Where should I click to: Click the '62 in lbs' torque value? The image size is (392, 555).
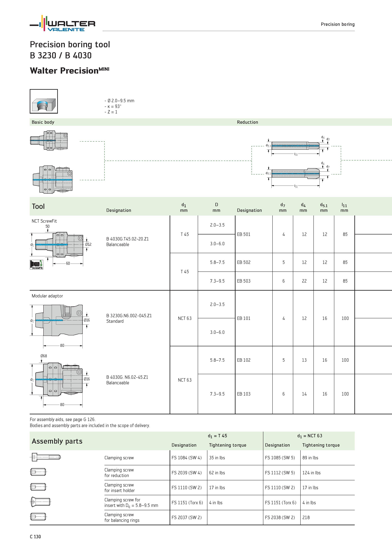pyautogui.click(x=217, y=473)
